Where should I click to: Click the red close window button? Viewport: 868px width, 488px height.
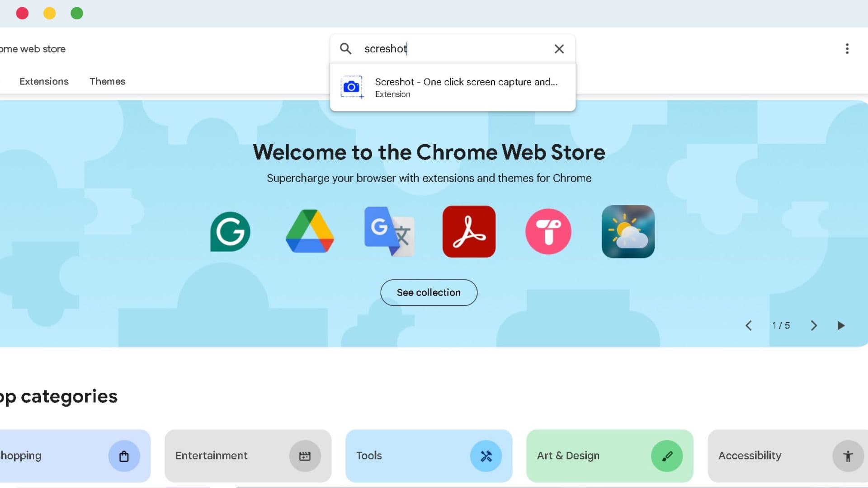[x=22, y=13]
